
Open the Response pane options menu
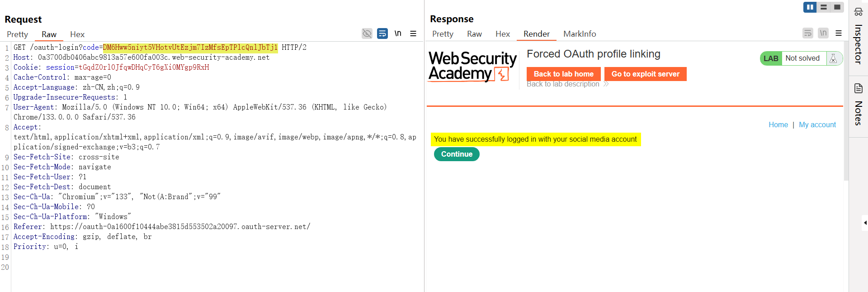point(839,33)
